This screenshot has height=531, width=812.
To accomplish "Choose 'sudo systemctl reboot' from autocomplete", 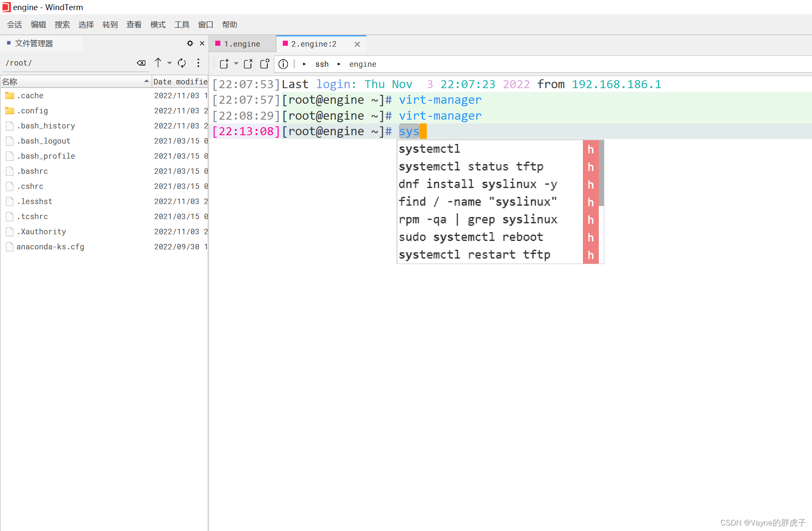I will click(471, 237).
